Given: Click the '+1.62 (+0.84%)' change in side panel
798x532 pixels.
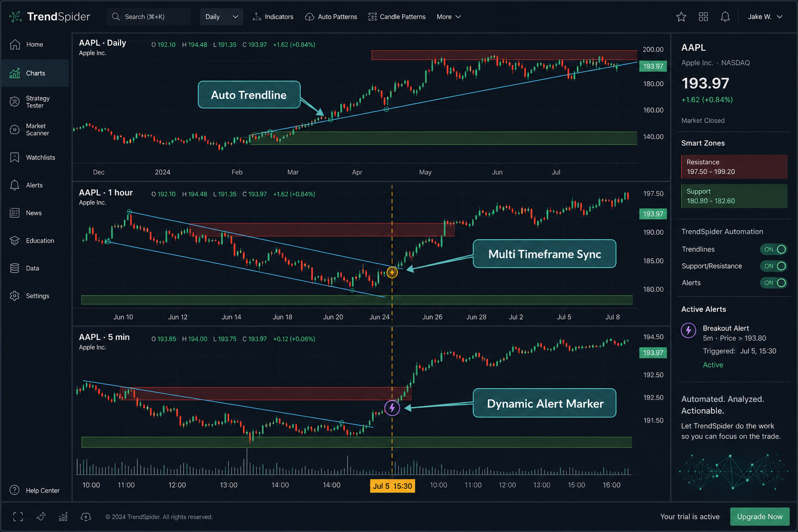Looking at the screenshot, I should (707, 100).
